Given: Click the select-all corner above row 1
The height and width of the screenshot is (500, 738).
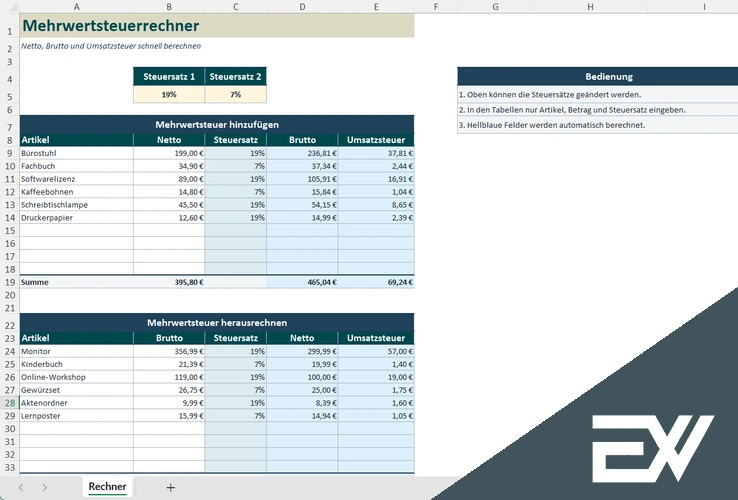Looking at the screenshot, I should 9,7.
